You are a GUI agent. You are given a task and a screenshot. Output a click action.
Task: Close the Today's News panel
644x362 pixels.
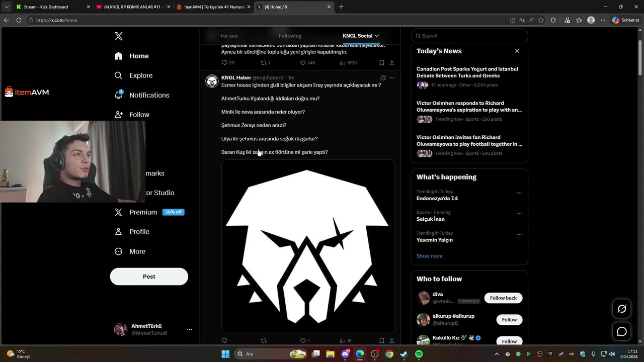coord(517,51)
